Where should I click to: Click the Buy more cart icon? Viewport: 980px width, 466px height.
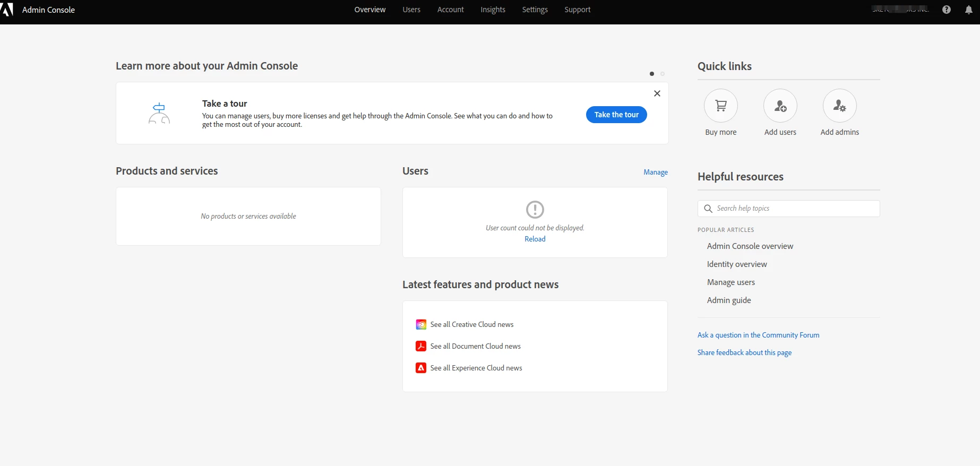click(x=721, y=106)
